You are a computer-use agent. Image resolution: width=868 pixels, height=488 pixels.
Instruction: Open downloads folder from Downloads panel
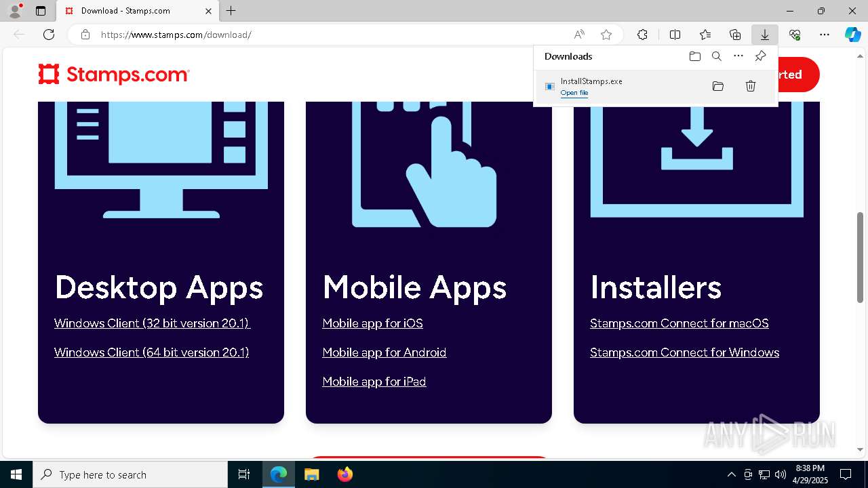click(695, 56)
